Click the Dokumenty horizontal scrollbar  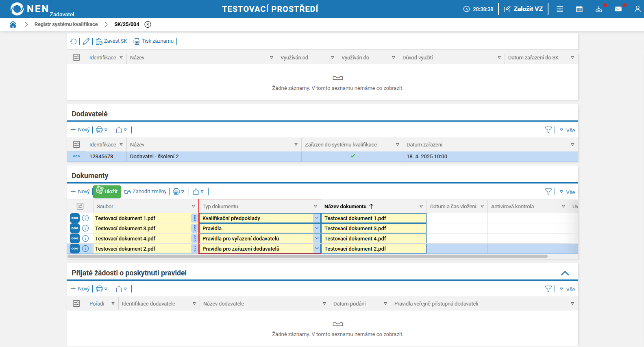coord(307,256)
